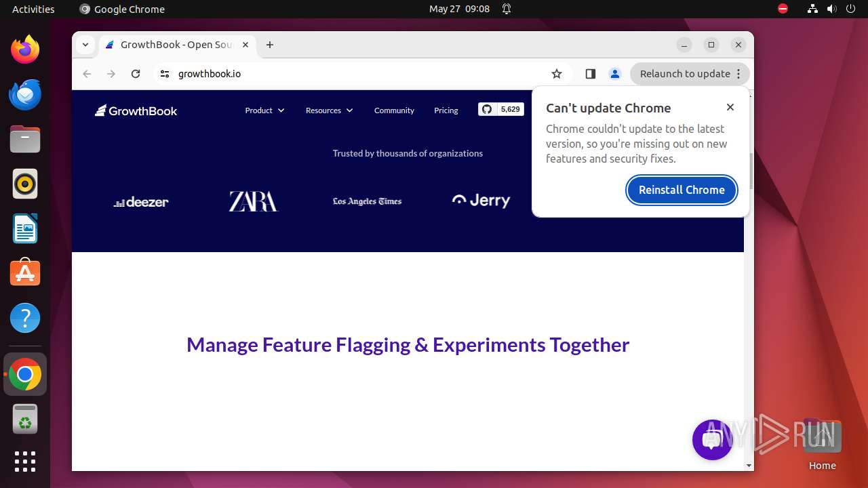868x488 pixels.
Task: Click the Google Chrome dock icon
Action: (x=25, y=374)
